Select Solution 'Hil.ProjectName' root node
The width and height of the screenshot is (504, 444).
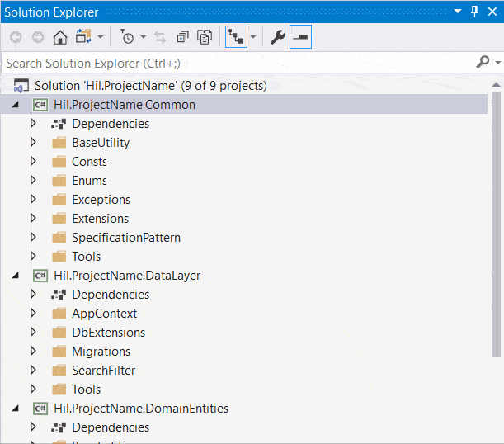click(151, 86)
